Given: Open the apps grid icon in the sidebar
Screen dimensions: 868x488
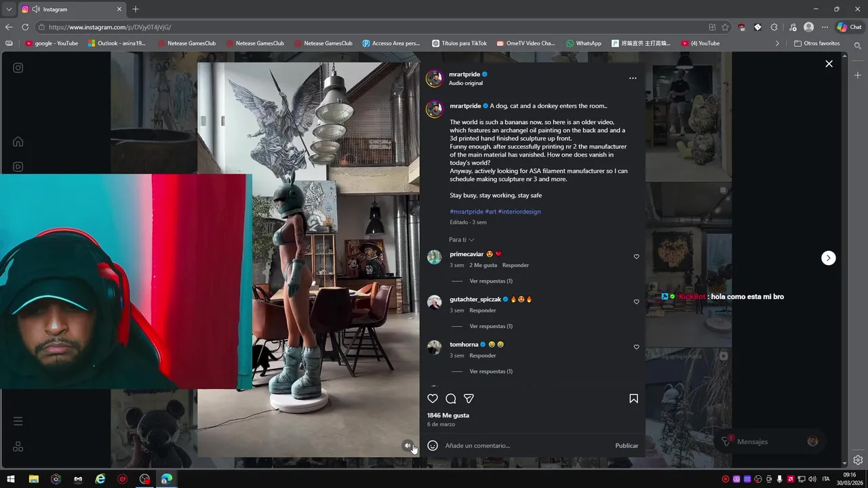Looking at the screenshot, I should 18,447.
